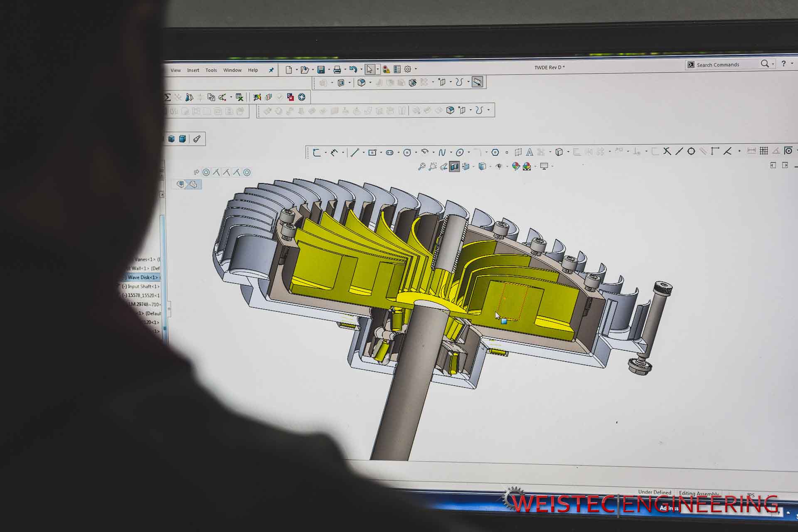
Task: Open the Options gear dropdown arrow
Action: coord(416,69)
